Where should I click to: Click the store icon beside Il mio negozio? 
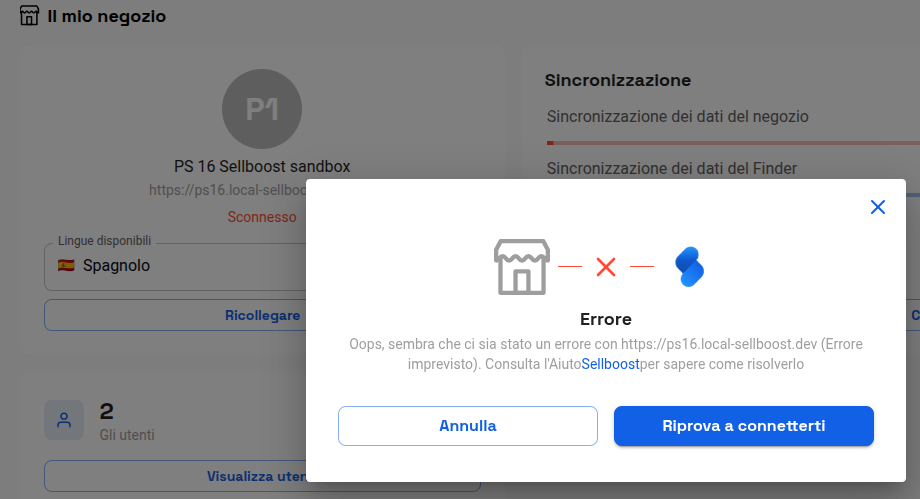(29, 16)
